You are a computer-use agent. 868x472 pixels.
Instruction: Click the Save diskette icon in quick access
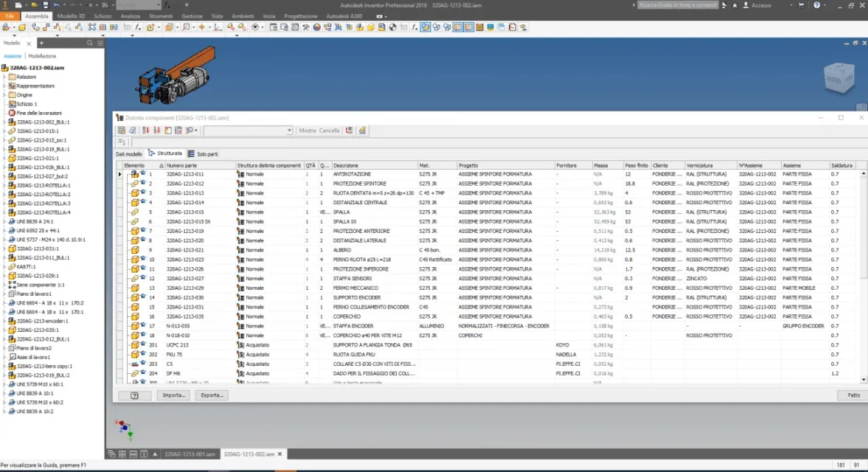pyautogui.click(x=46, y=5)
